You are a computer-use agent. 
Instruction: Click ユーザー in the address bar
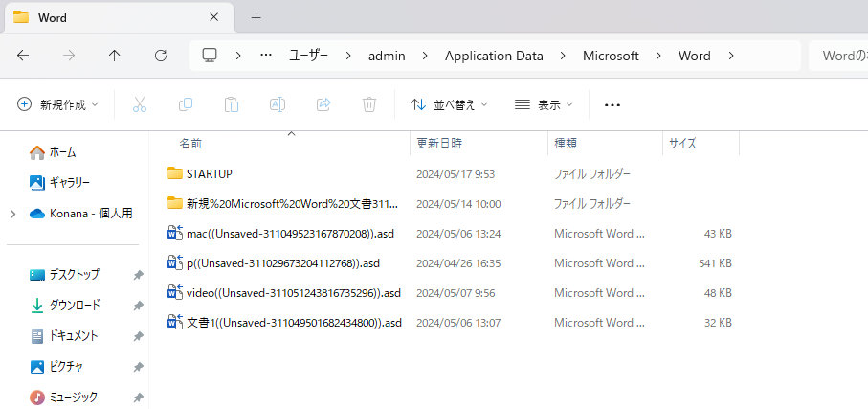pos(309,56)
